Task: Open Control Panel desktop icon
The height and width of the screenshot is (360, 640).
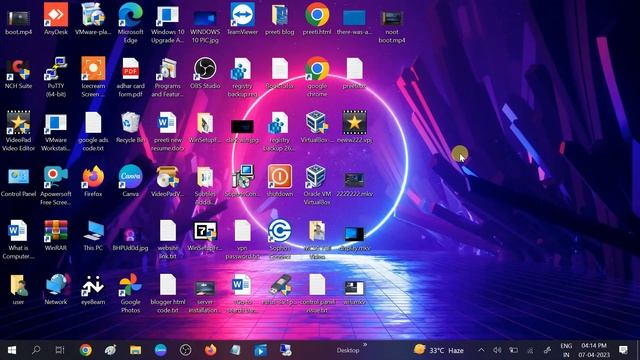Action: coord(18,182)
